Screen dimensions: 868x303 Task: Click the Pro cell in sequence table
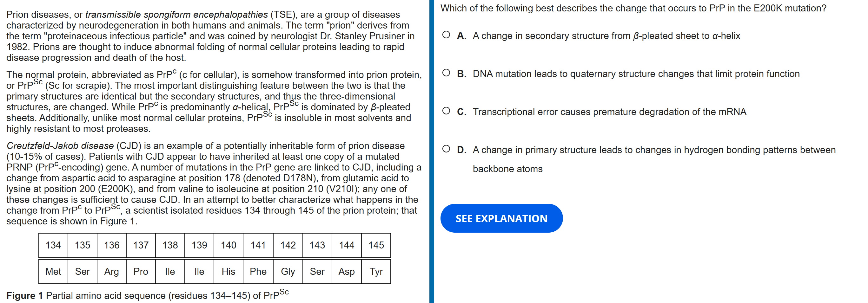[x=141, y=271]
